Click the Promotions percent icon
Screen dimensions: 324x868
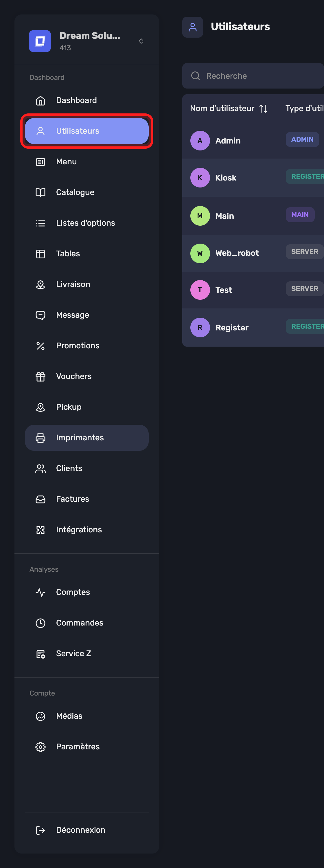coord(41,346)
